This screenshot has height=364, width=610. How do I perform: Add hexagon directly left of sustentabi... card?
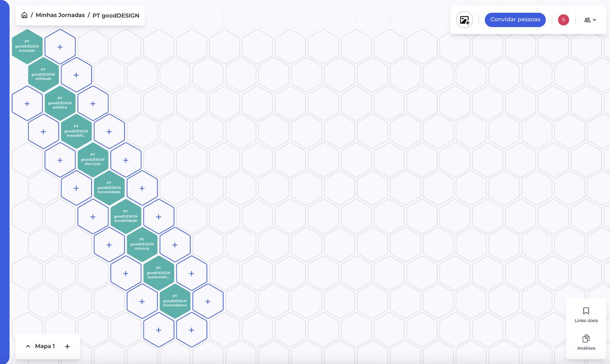point(126,273)
